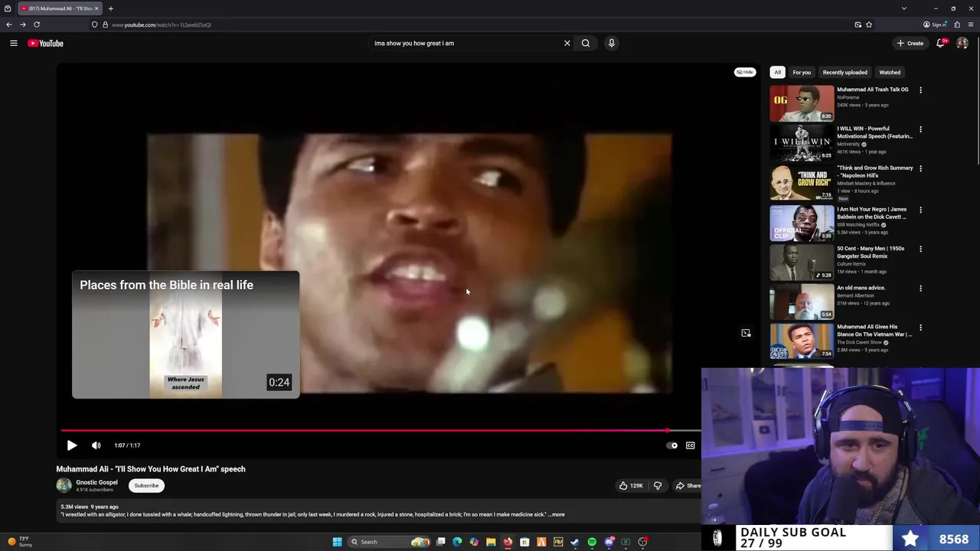This screenshot has width=980, height=551.
Task: Expand the description with ...more
Action: pyautogui.click(x=557, y=514)
